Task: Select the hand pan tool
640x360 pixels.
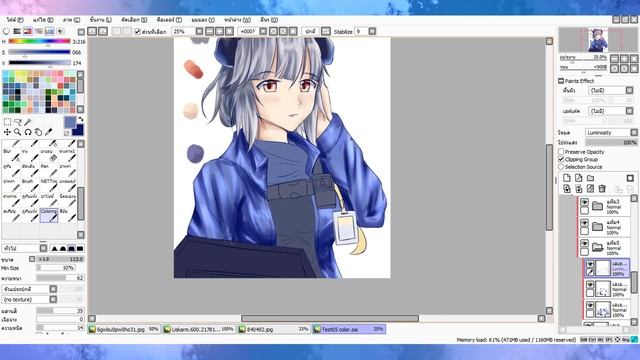Action: 38,132
